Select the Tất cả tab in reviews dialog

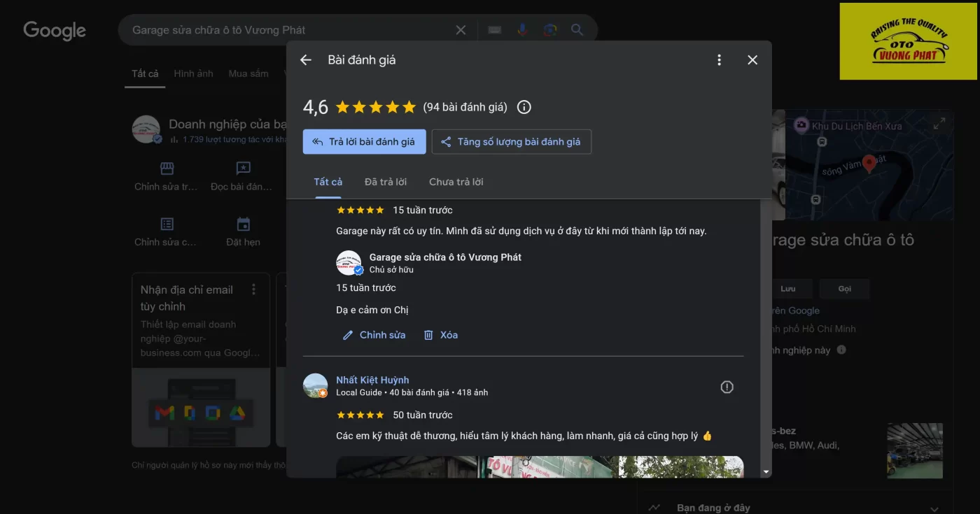[328, 182]
